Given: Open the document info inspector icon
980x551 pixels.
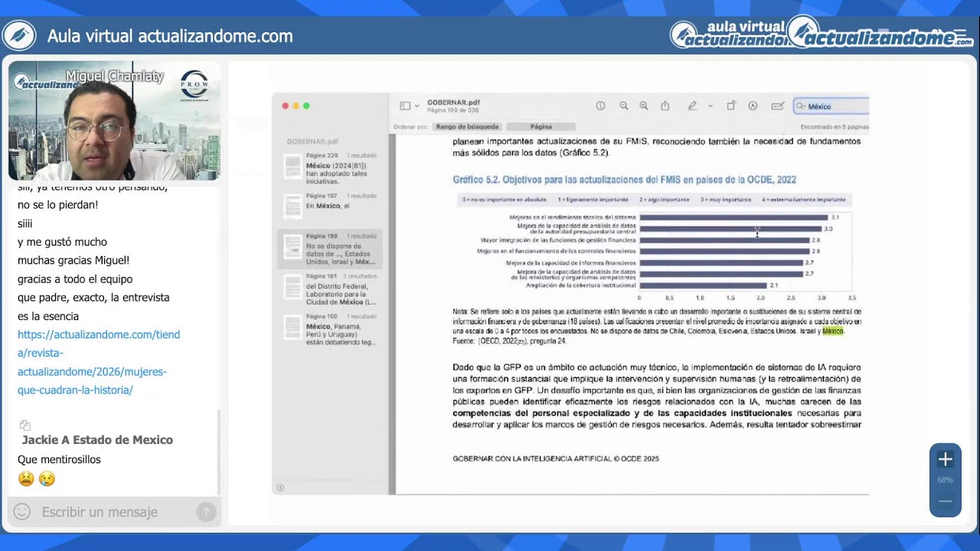Looking at the screenshot, I should pos(600,106).
